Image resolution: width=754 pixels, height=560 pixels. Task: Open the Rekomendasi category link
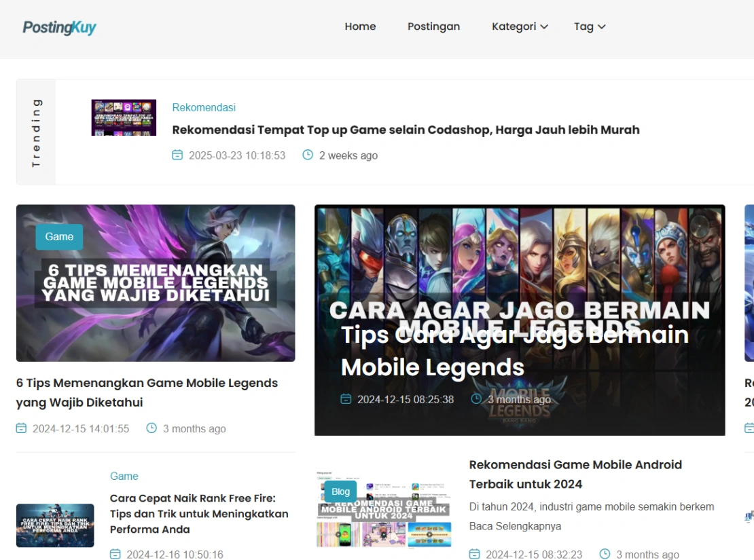[x=204, y=107]
